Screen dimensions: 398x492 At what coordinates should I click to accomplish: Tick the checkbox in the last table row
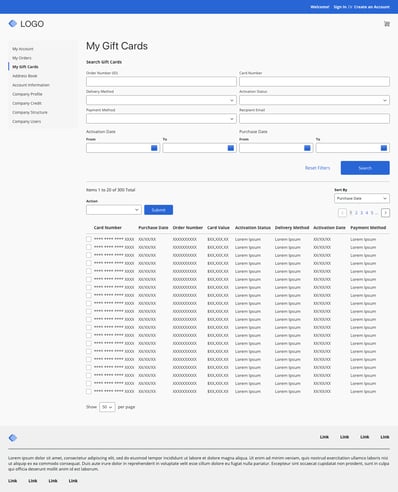[89, 391]
